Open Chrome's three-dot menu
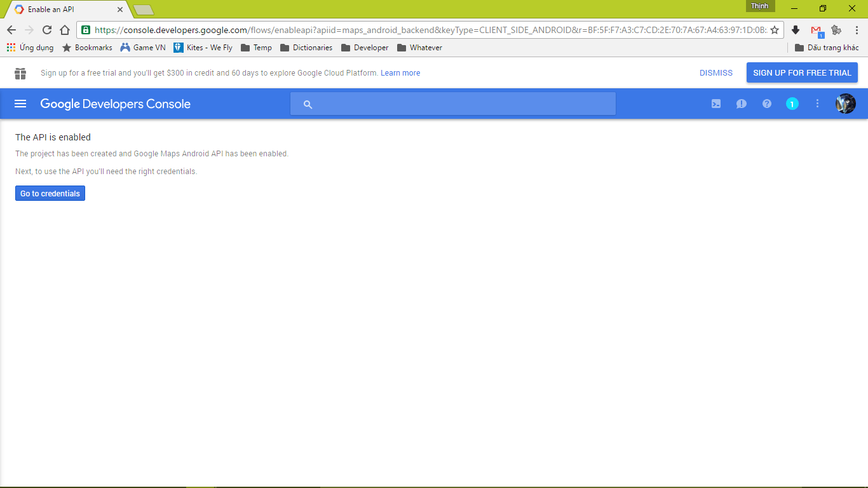This screenshot has height=488, width=868. 857,30
